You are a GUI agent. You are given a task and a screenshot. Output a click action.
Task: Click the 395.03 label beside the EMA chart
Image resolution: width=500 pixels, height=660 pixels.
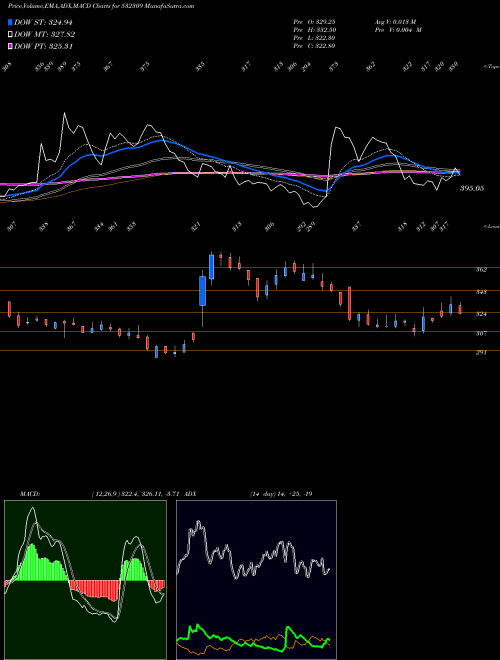[472, 188]
